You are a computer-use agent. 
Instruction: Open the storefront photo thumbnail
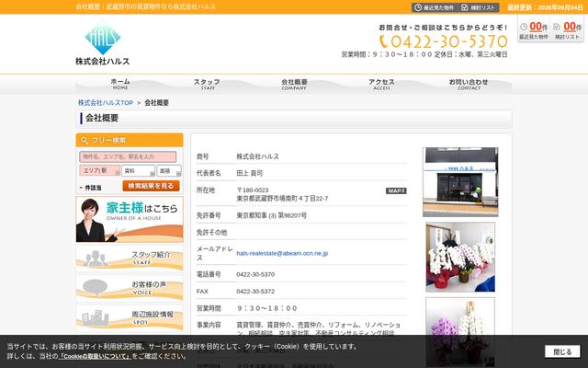click(x=460, y=182)
